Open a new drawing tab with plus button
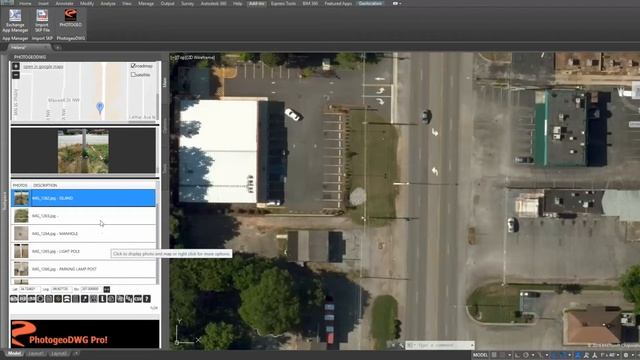 [57, 47]
